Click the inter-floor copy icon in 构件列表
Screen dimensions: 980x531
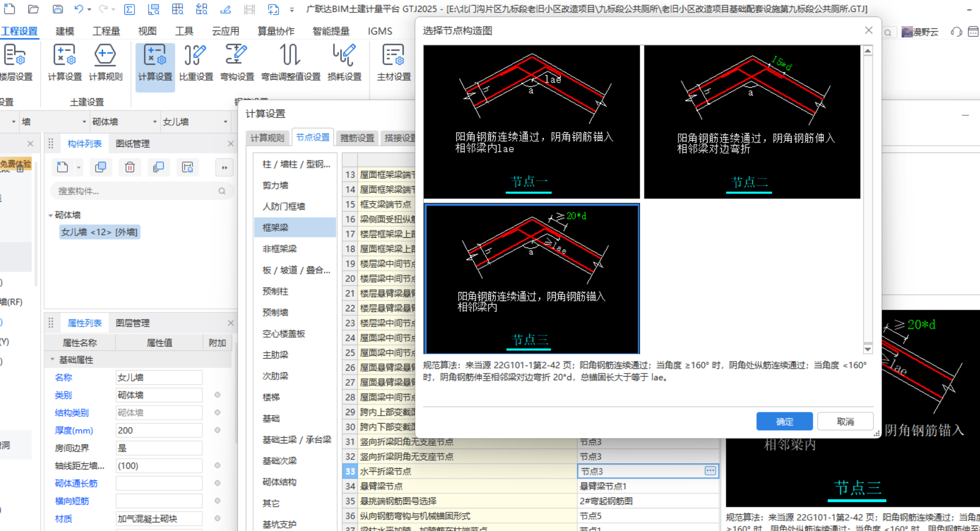159,167
